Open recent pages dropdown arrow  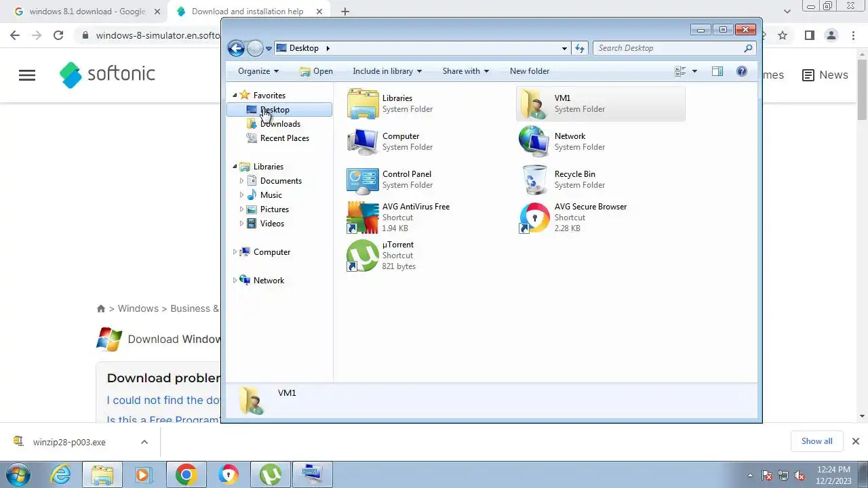(269, 48)
